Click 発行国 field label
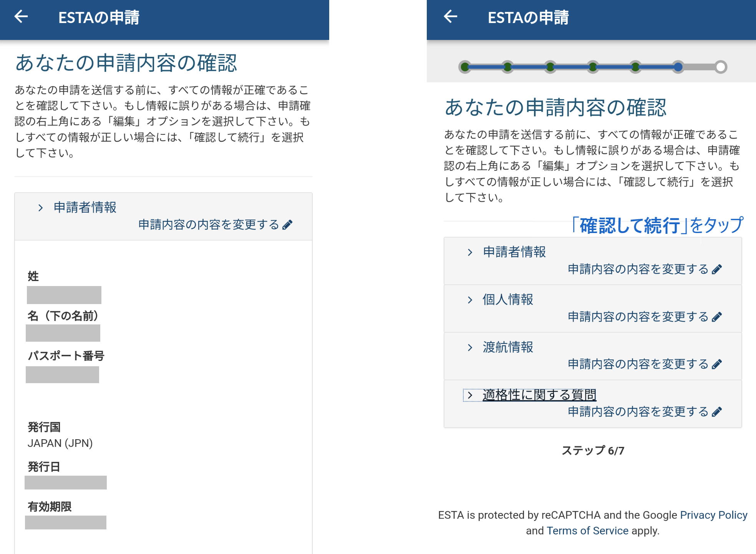Viewport: 756px width, 554px height. pyautogui.click(x=44, y=427)
